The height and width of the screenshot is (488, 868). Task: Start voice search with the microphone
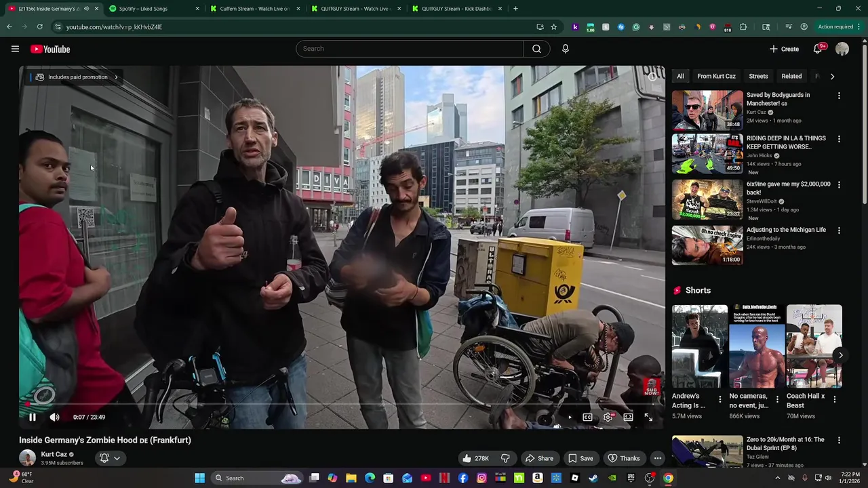click(x=566, y=49)
